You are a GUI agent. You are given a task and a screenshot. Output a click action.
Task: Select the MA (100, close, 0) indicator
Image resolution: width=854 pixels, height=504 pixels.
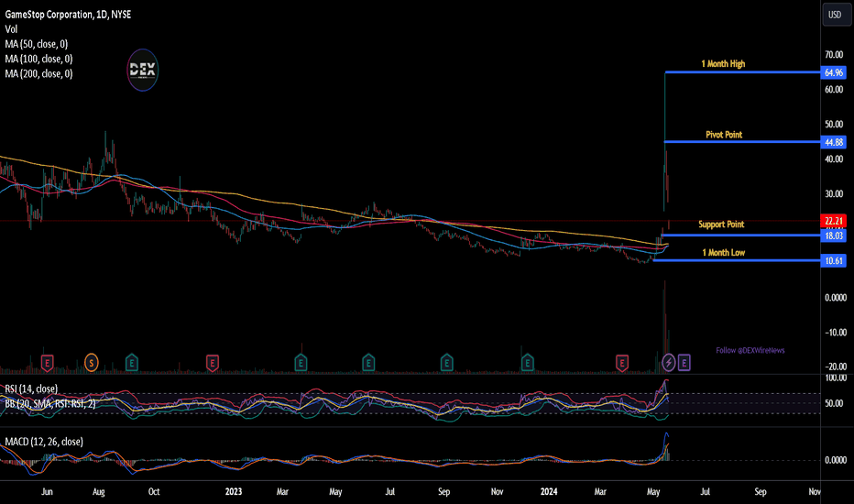click(x=38, y=59)
